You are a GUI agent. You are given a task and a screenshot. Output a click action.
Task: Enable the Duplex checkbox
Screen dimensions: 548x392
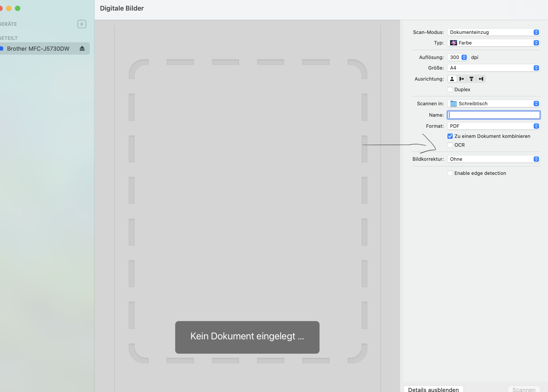click(x=450, y=89)
